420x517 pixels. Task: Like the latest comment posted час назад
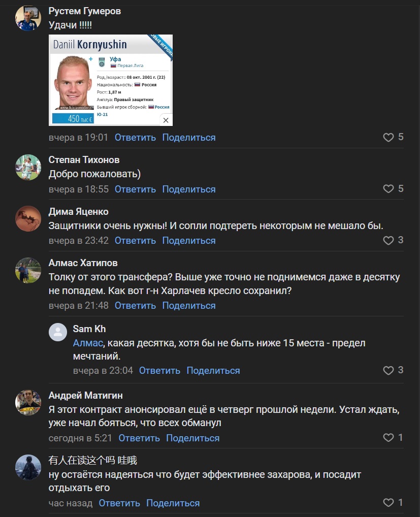pyautogui.click(x=389, y=502)
